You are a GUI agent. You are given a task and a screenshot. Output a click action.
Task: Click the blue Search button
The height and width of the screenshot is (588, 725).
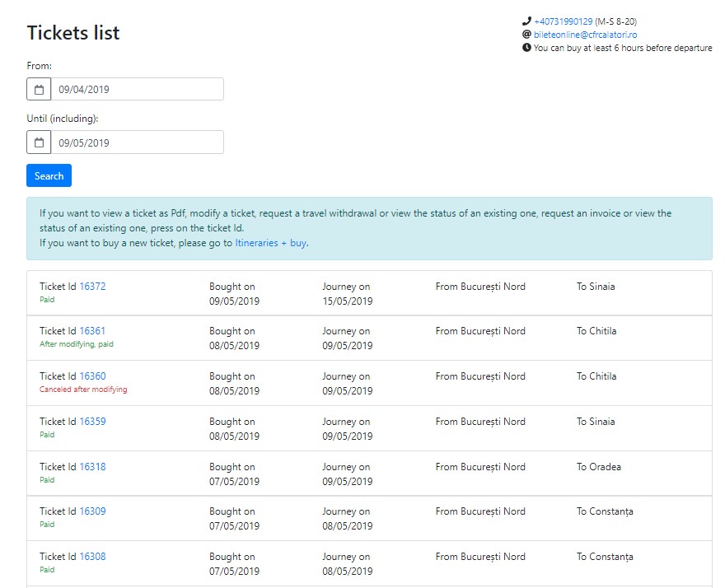(49, 175)
